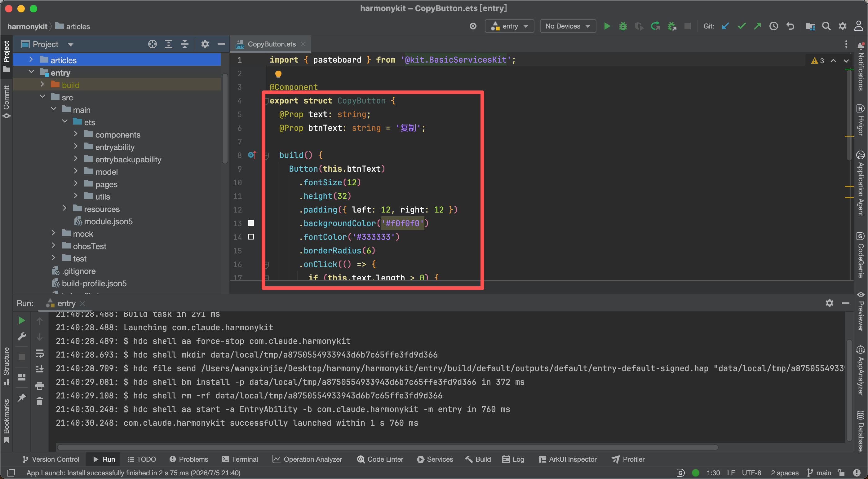Toggle scroll to end in Run console
This screenshot has width=868, height=479.
point(40,369)
